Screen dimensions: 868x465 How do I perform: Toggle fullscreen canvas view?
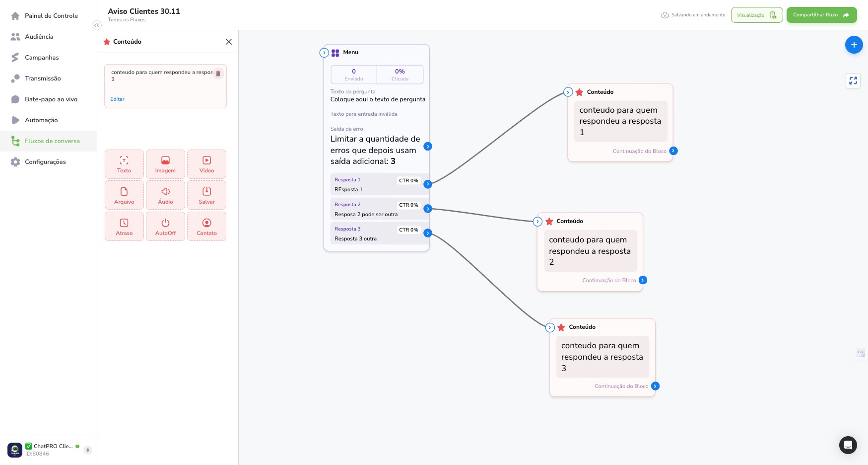853,80
